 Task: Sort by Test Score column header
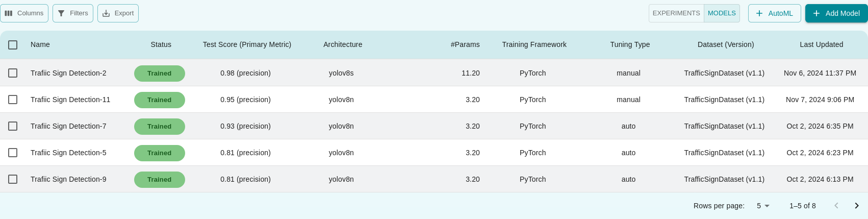[247, 44]
